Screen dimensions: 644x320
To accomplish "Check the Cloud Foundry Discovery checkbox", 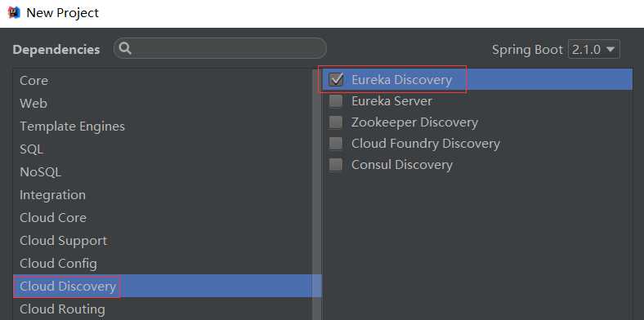I will [x=336, y=143].
